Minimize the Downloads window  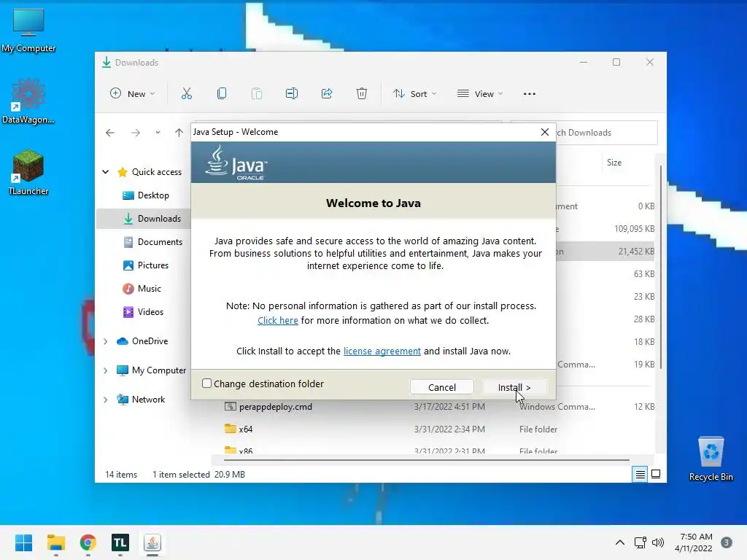(x=584, y=63)
